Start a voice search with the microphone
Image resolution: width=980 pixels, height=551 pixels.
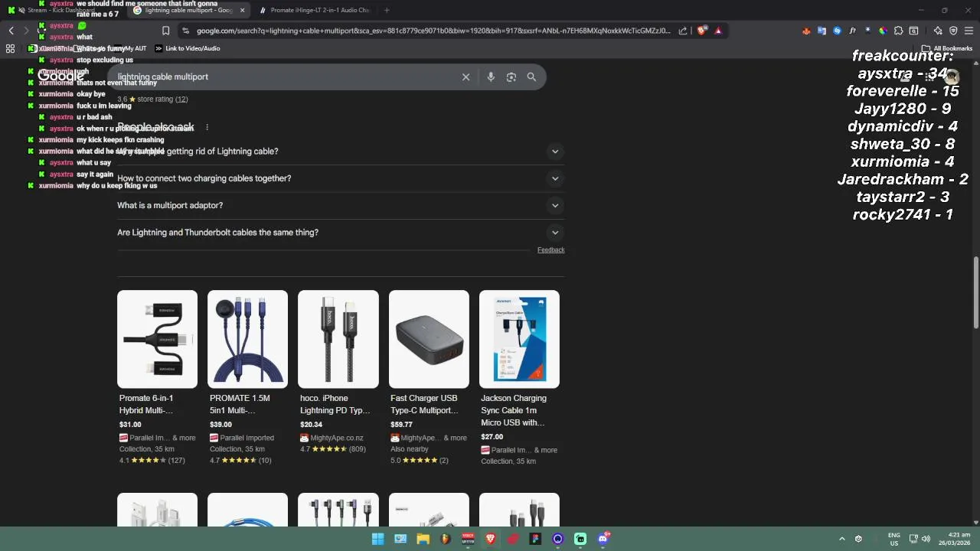[x=491, y=77]
